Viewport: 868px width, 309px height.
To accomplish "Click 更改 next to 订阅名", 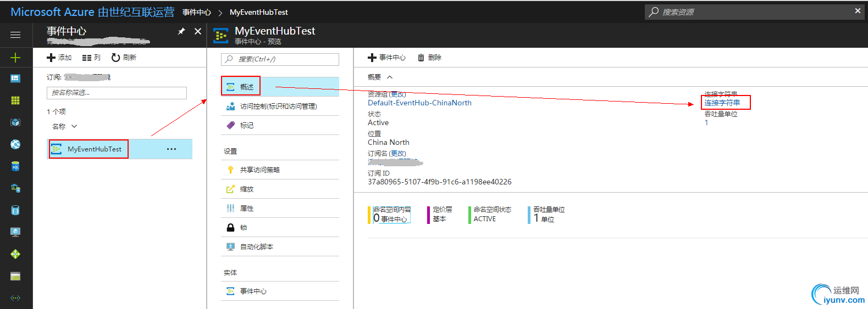I will [397, 154].
